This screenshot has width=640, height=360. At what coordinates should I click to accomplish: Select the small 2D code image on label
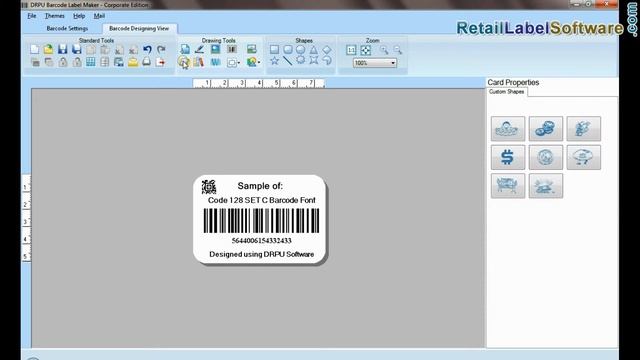209,187
